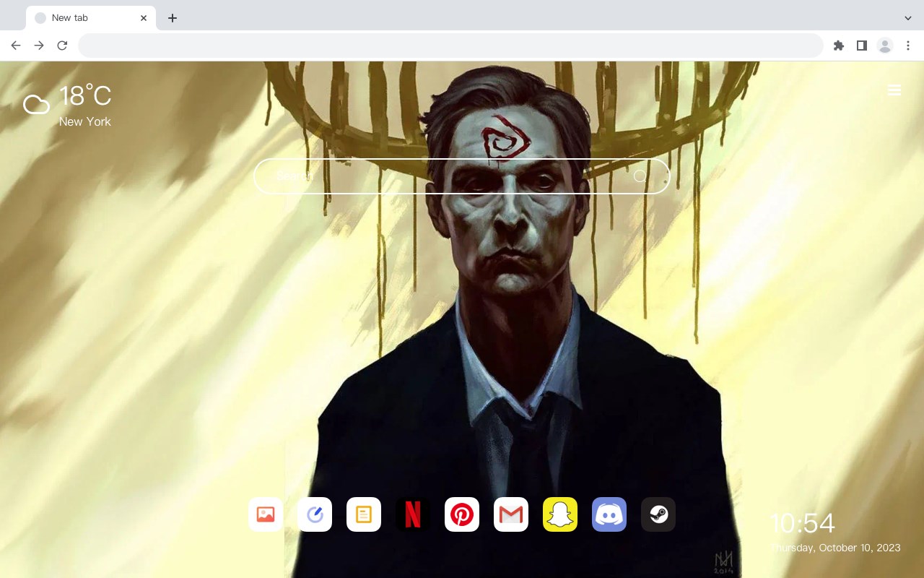924x578 pixels.
Task: Open the hamburger menu on the page
Action: point(894,90)
